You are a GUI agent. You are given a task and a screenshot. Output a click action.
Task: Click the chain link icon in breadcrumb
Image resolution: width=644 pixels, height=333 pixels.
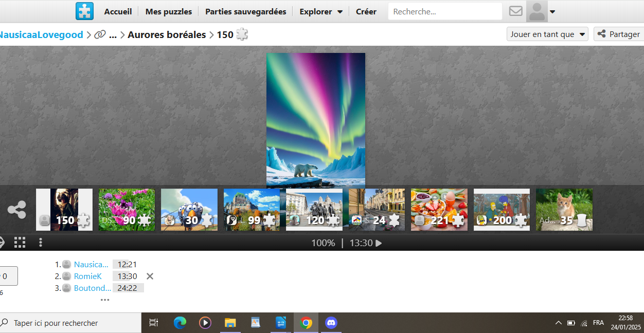click(x=100, y=35)
